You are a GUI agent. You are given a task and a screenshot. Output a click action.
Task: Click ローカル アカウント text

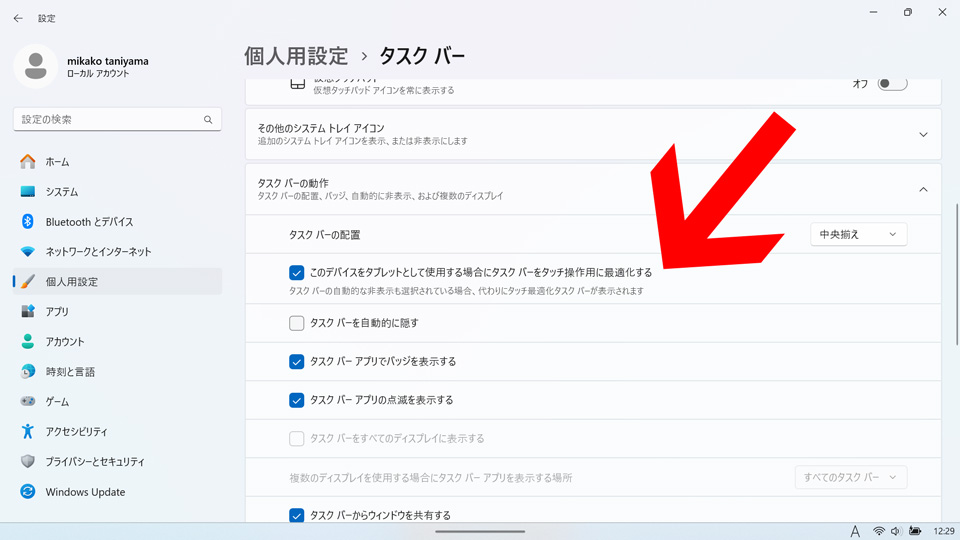[98, 73]
